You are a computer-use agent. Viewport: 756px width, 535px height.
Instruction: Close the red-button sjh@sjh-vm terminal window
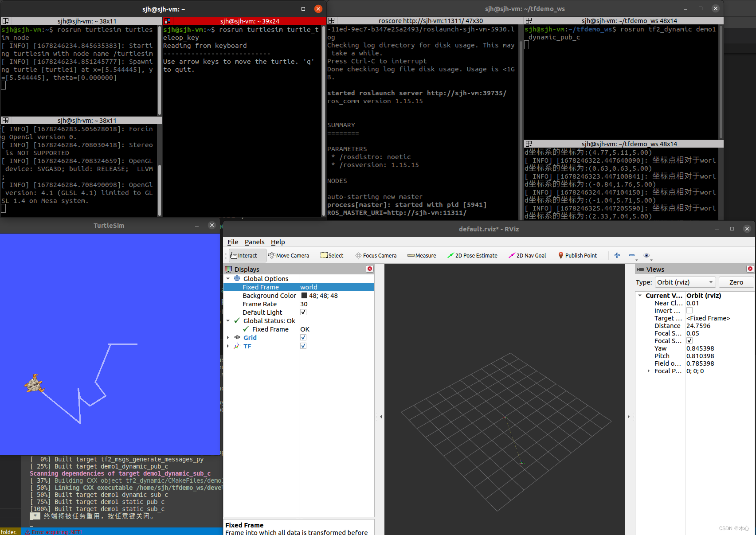(318, 8)
